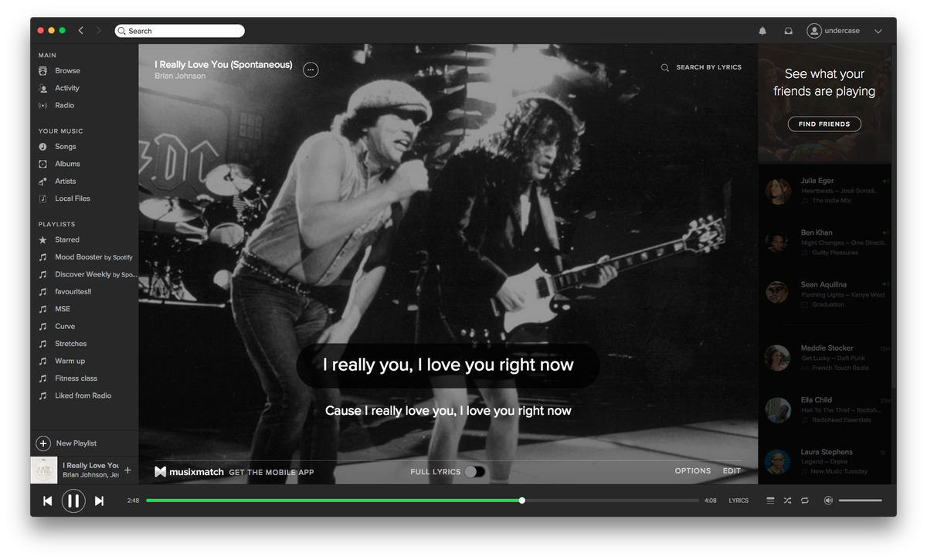Click the undercase profile avatar

pos(814,31)
